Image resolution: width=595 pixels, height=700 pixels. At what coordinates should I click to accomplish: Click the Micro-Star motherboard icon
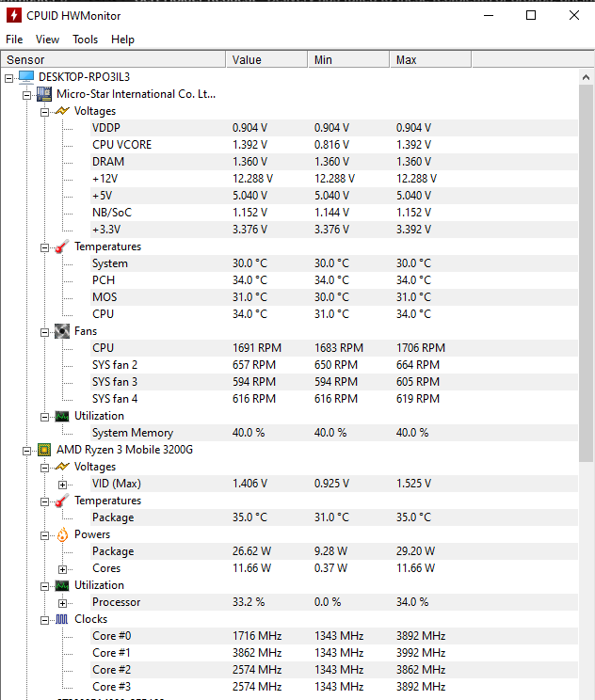(x=43, y=94)
